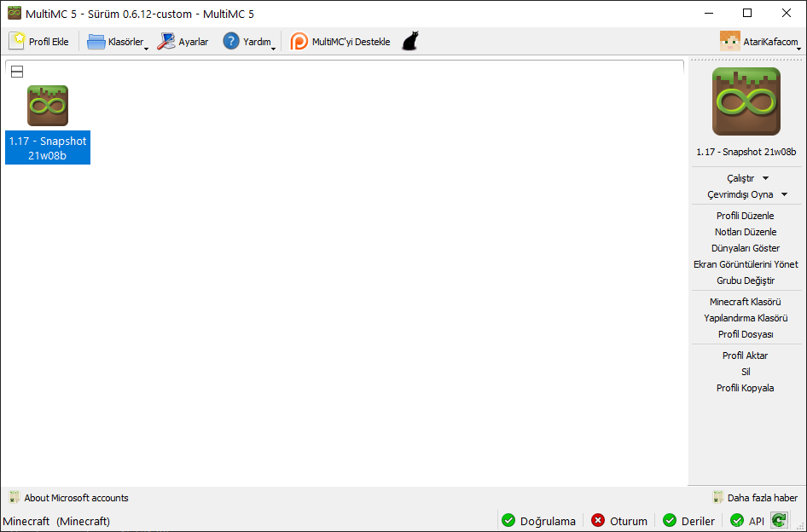Open the About Microsoft accounts news link

(76, 498)
